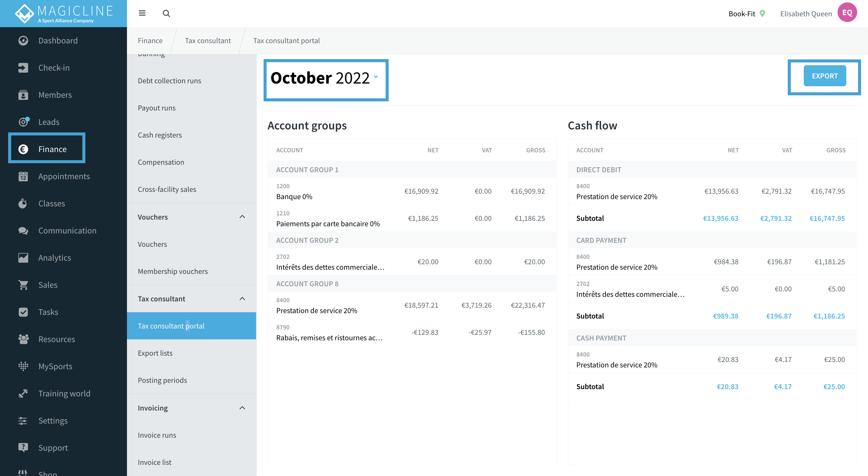Click the Elisabeth Queen user name

pos(806,14)
